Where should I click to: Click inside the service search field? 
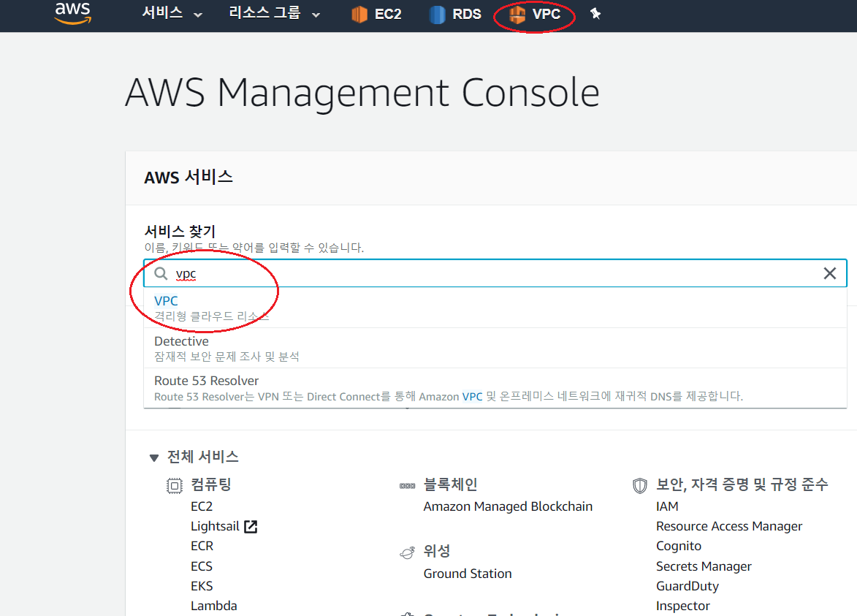tap(495, 273)
